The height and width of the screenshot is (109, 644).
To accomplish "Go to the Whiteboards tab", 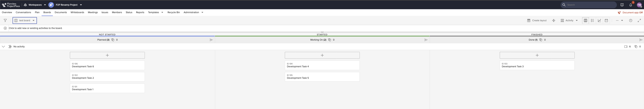I will click(x=77, y=12).
